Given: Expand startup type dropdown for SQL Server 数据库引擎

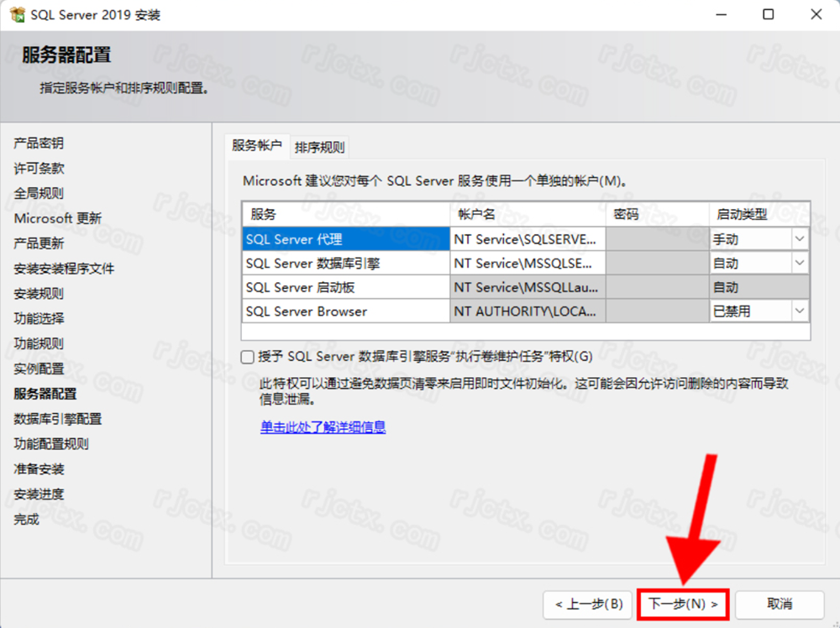Looking at the screenshot, I should pos(799,264).
